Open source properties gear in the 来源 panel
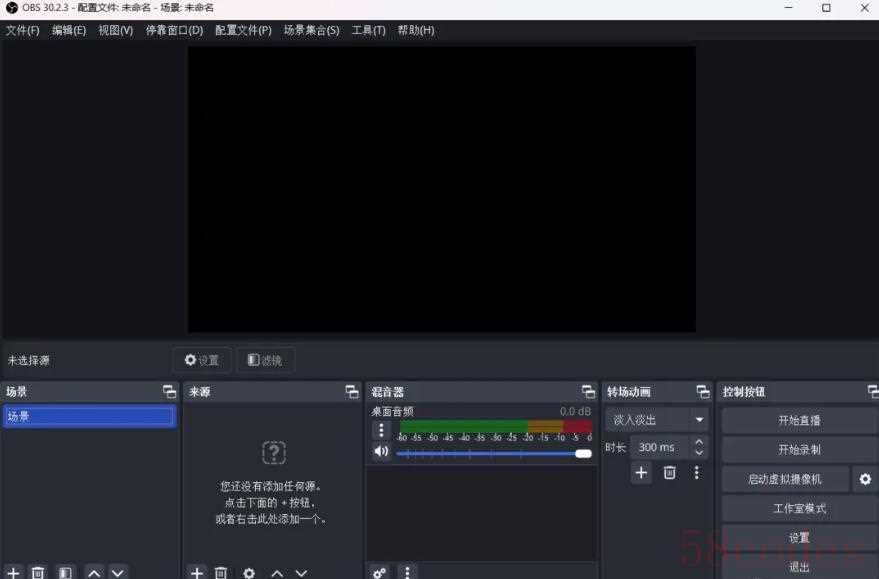The height and width of the screenshot is (579, 879). [249, 573]
